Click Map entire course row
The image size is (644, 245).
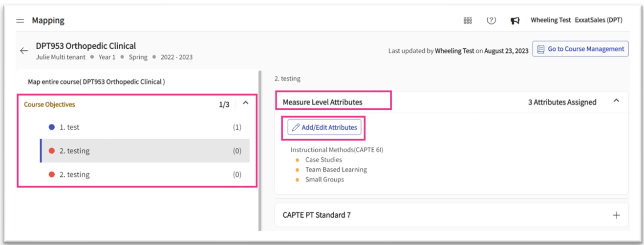click(96, 82)
